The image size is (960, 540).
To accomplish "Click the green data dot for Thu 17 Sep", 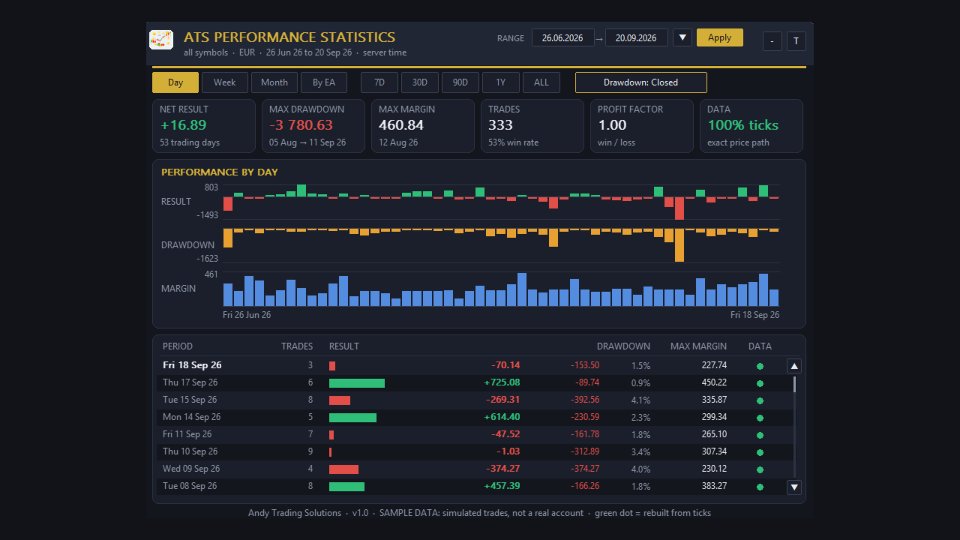I will click(x=760, y=383).
